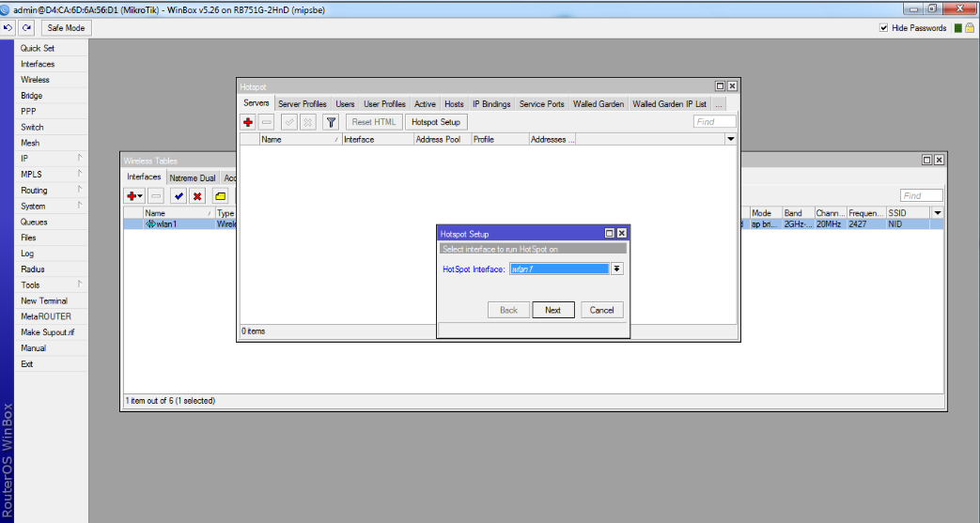Maximize the Hotspot window
Image resolution: width=980 pixels, height=523 pixels.
tap(720, 86)
